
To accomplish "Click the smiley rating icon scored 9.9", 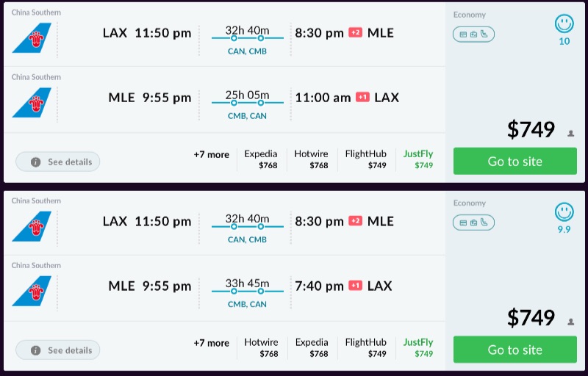I will tap(564, 213).
